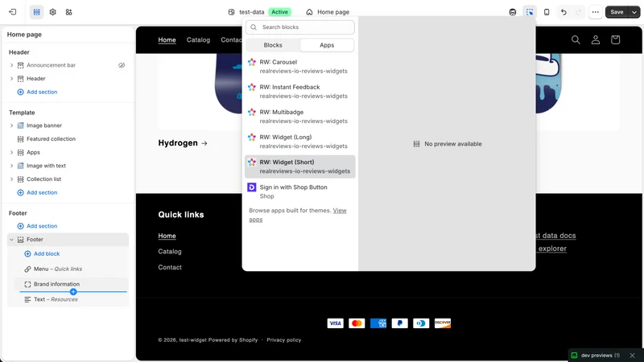Click the Powered by Shopify link

233,339
